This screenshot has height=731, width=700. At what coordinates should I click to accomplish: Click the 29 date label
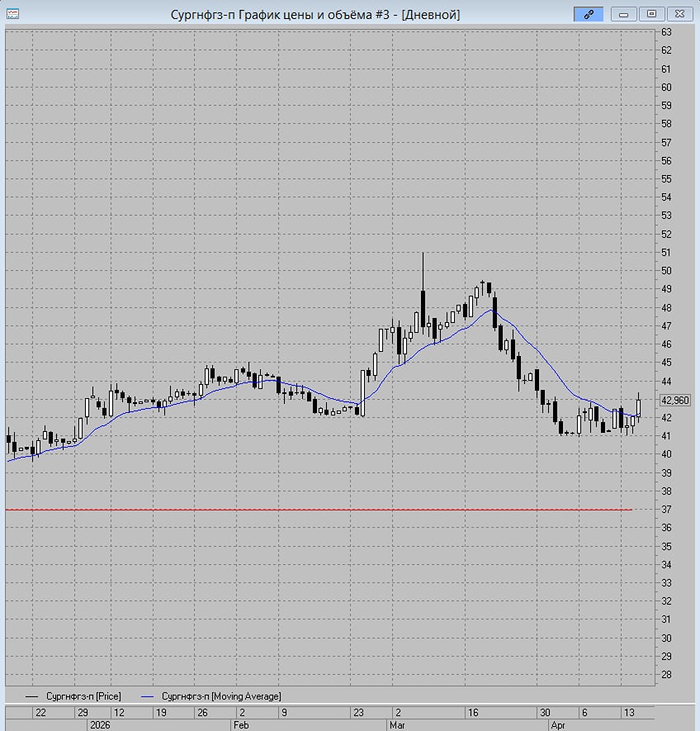[83, 712]
